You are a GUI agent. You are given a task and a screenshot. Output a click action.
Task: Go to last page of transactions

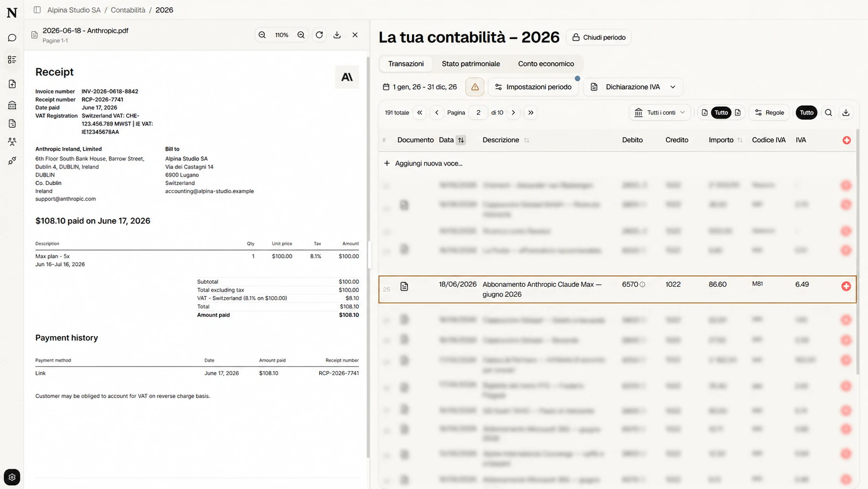[x=531, y=112]
